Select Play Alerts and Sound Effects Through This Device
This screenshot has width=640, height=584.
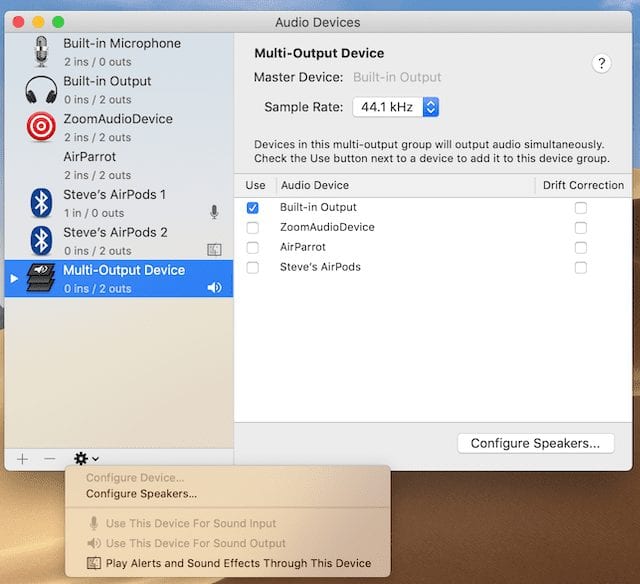click(238, 563)
